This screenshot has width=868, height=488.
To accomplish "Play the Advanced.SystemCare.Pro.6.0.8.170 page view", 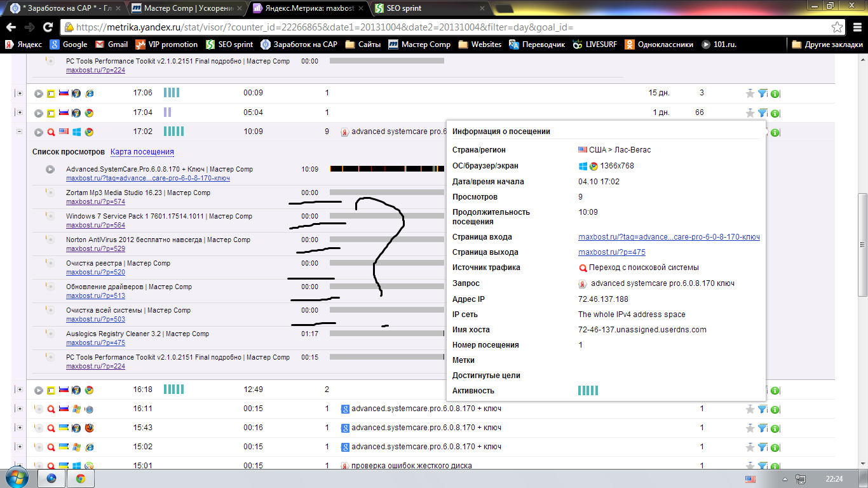I will coord(50,170).
